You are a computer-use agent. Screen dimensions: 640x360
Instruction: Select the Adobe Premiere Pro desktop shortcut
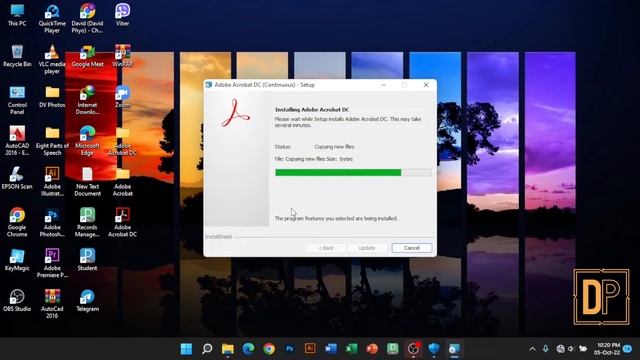pos(52,264)
